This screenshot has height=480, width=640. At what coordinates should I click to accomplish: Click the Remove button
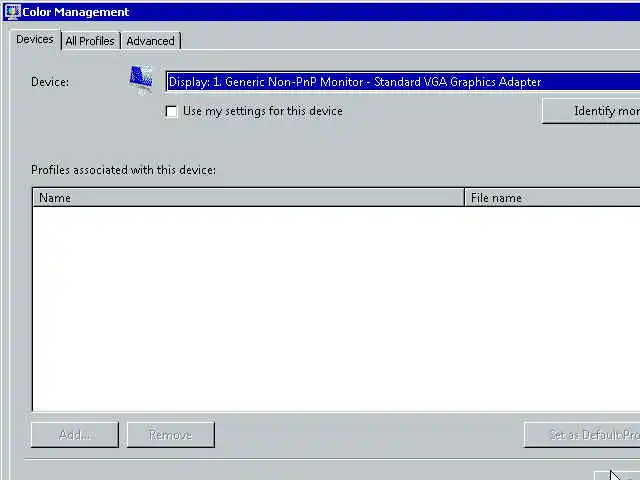coord(171,435)
